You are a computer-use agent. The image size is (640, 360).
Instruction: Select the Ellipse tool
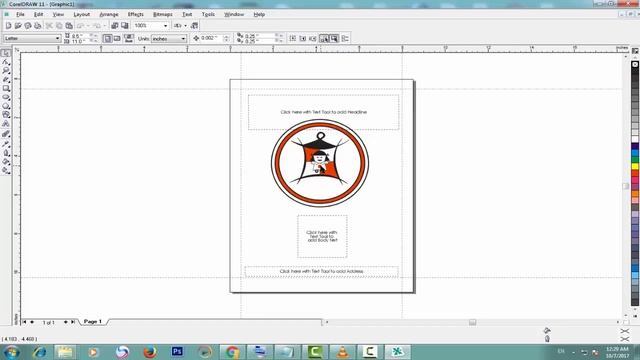[6, 97]
